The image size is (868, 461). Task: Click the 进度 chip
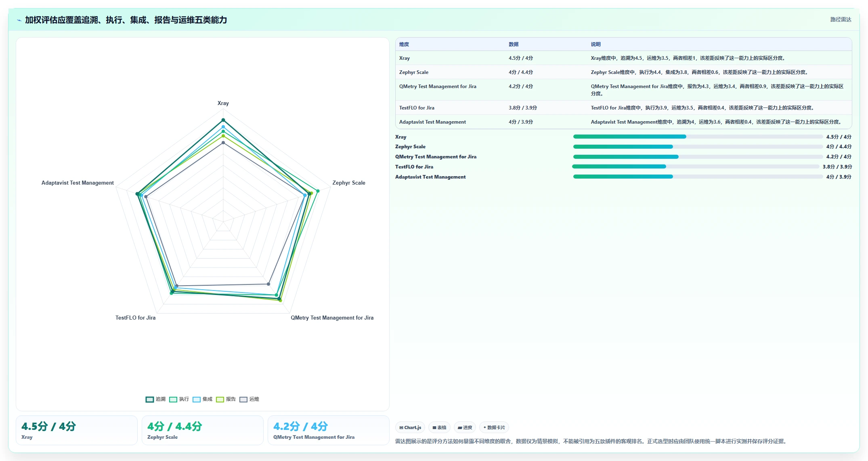pyautogui.click(x=465, y=427)
